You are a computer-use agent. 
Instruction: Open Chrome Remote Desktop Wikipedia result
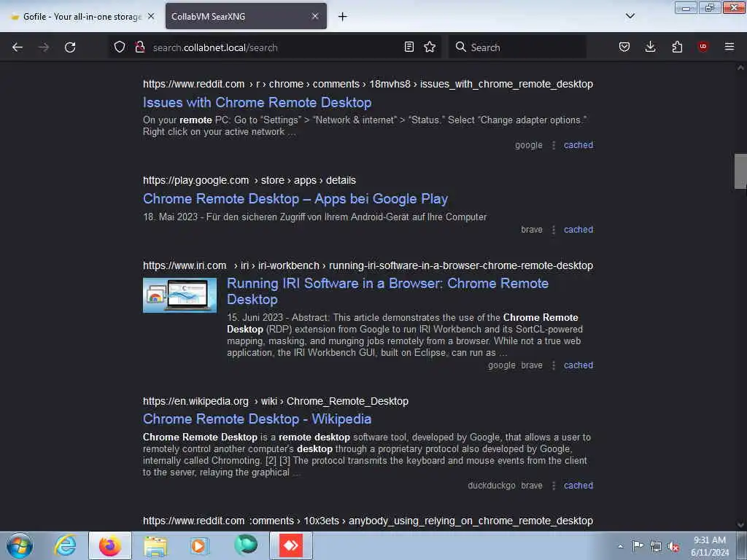[258, 419]
